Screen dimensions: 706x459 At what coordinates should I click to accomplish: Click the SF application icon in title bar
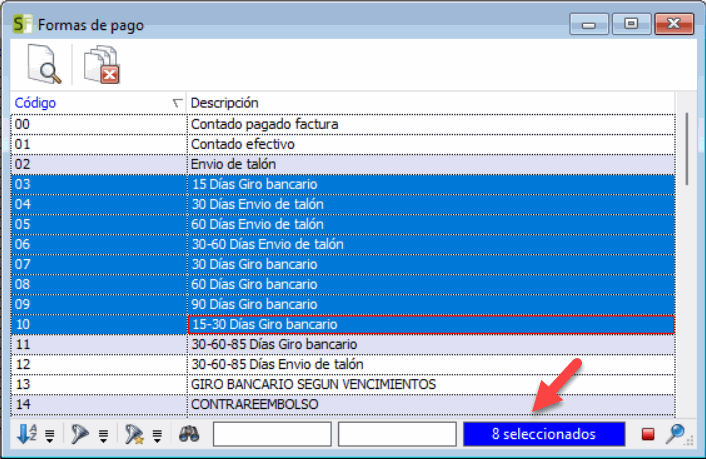22,24
